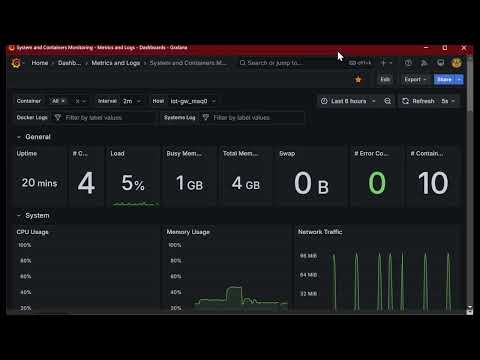Clear the Container variable selection
480x360 pixels.
(77, 101)
